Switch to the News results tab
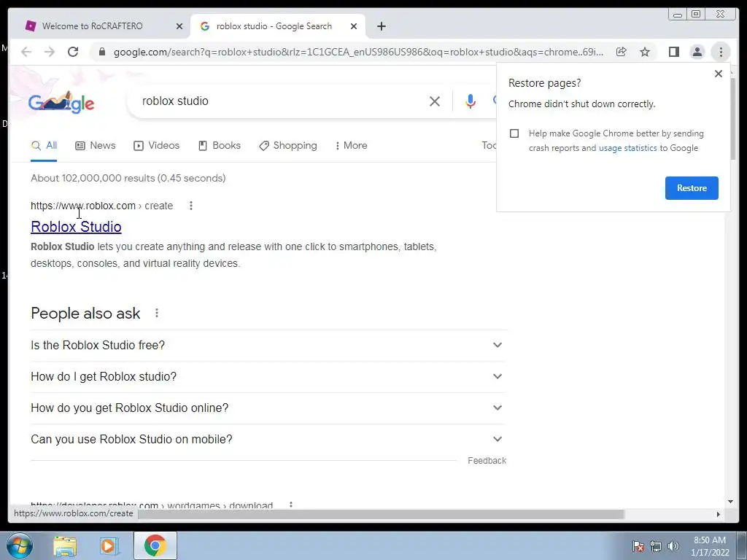Screen dimensions: 747x560 pos(96,146)
